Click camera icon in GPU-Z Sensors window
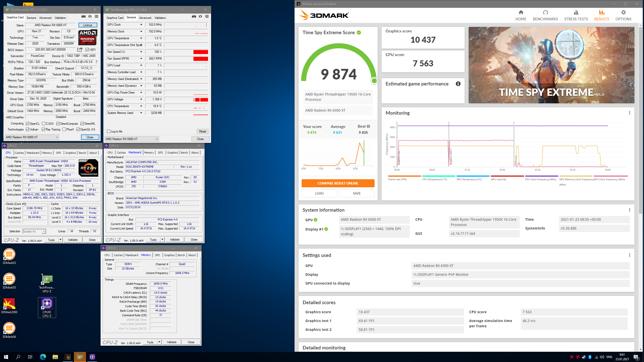Image resolution: width=644 pixels, height=362 pixels. pos(194,17)
